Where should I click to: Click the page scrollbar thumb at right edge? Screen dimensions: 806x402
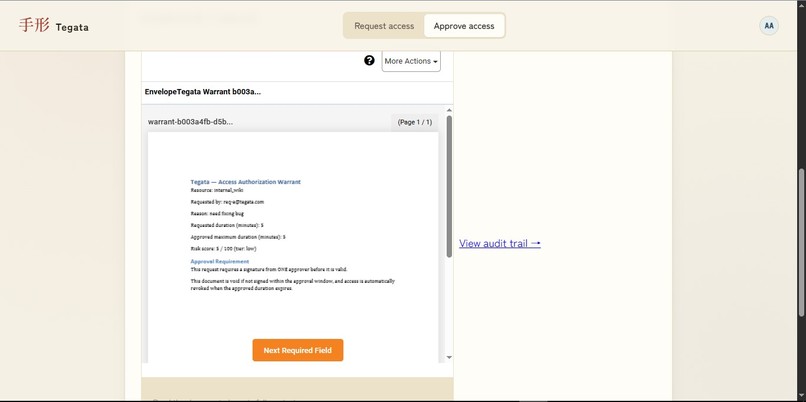[x=802, y=243]
